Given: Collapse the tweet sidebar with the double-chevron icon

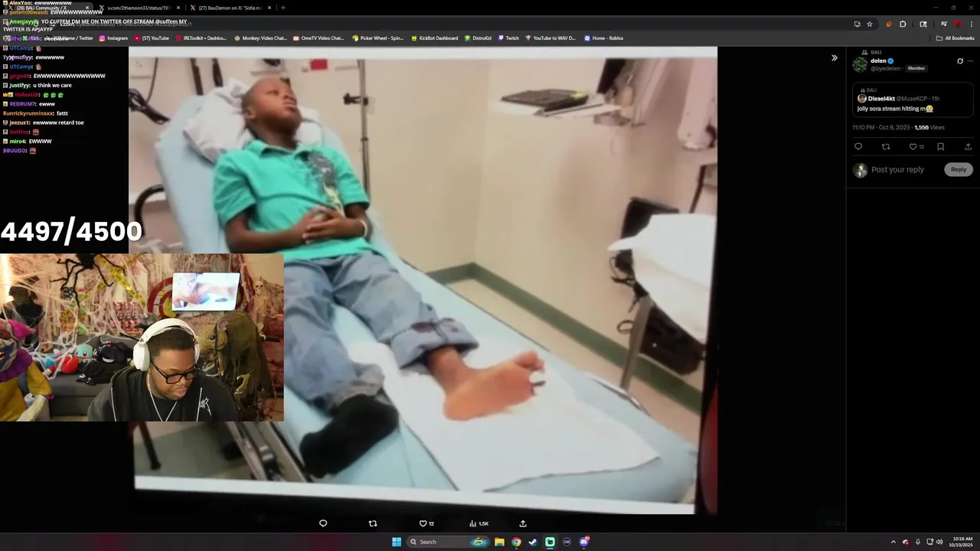Looking at the screenshot, I should [835, 58].
